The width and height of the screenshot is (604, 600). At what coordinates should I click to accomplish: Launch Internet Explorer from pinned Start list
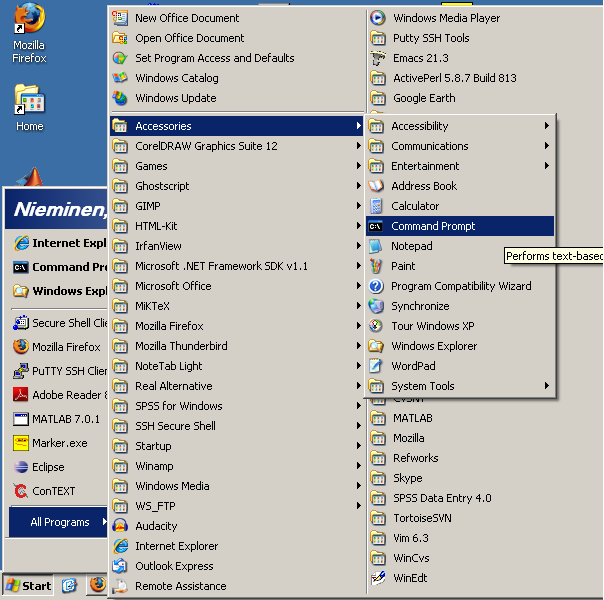59,243
